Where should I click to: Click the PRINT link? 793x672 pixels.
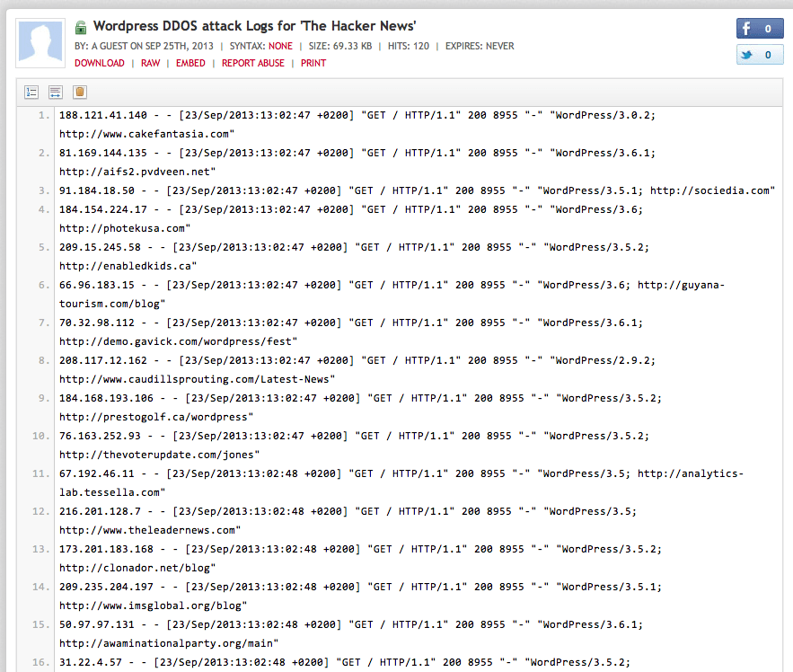click(x=313, y=64)
